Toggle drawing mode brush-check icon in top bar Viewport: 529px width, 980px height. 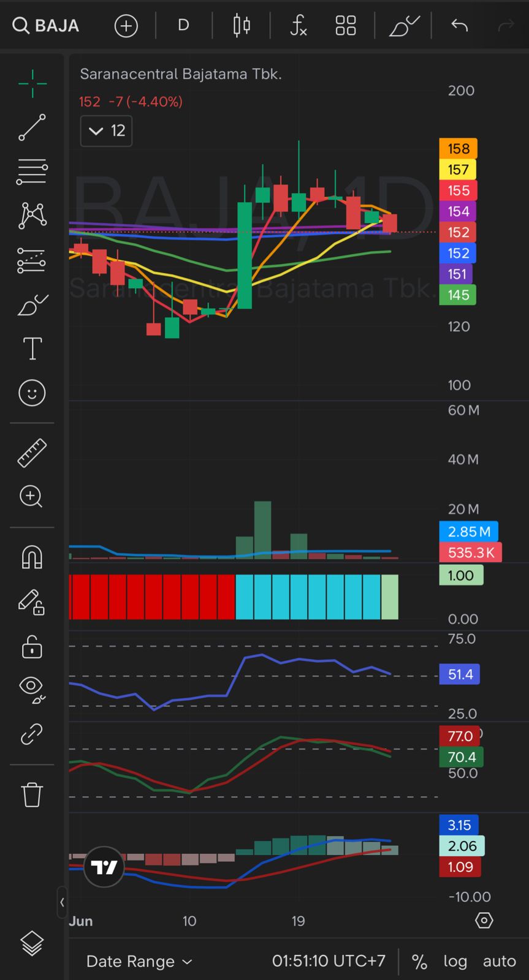404,26
